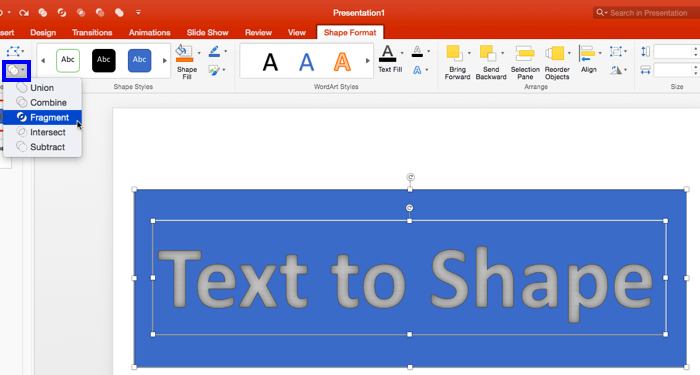The width and height of the screenshot is (700, 375).
Task: Apply the black Abc shape style
Action: coord(104,60)
